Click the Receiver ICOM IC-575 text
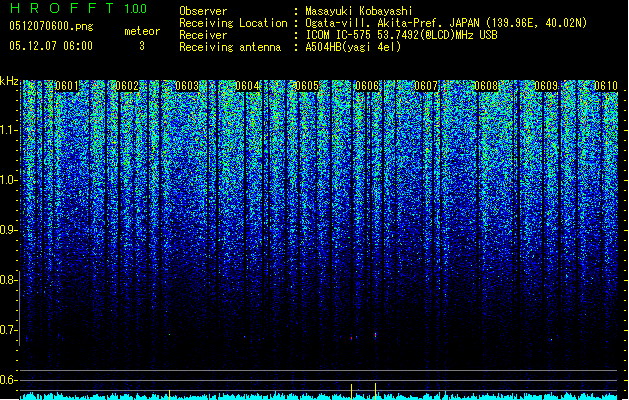629x400 pixels. click(401, 35)
